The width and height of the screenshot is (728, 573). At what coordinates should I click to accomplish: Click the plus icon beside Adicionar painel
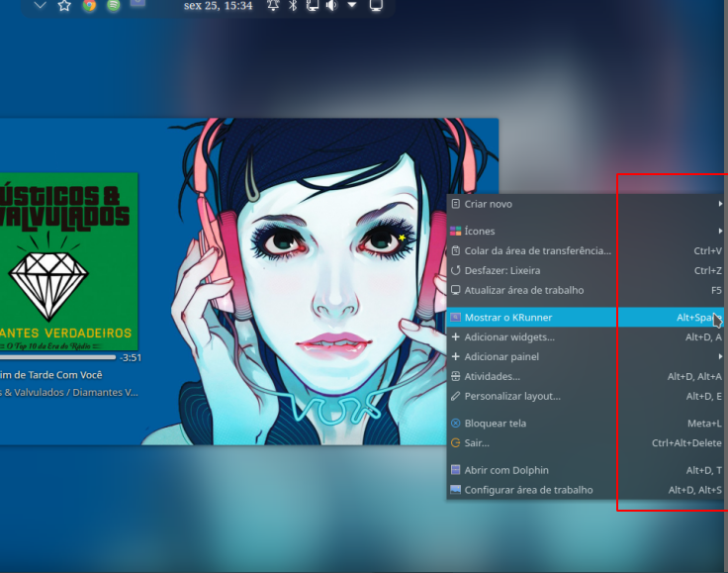pyautogui.click(x=456, y=356)
